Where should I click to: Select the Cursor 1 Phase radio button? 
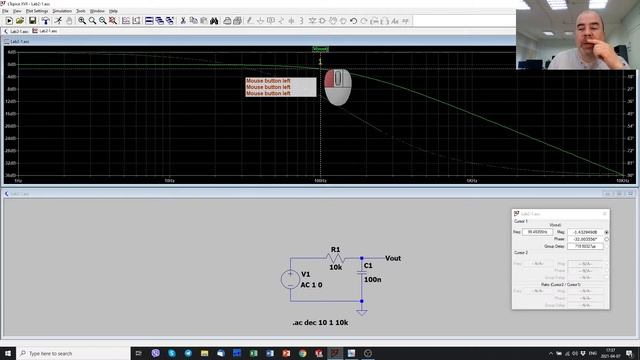(607, 239)
